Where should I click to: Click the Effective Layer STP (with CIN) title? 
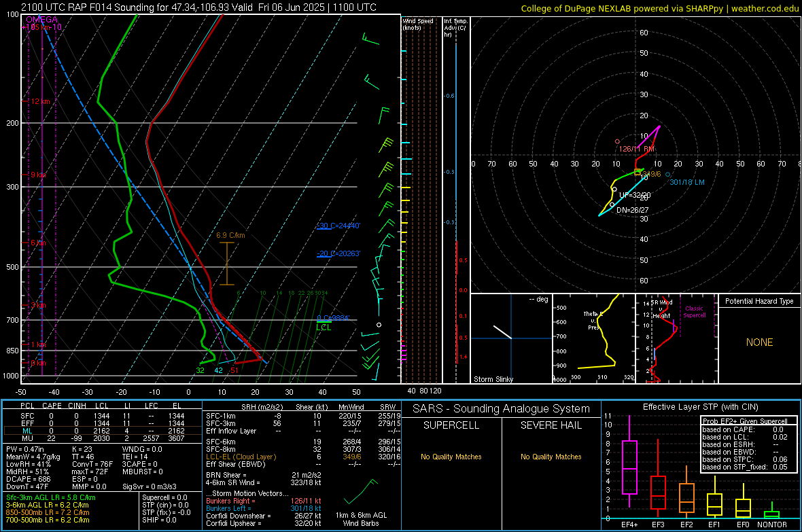pos(700,407)
